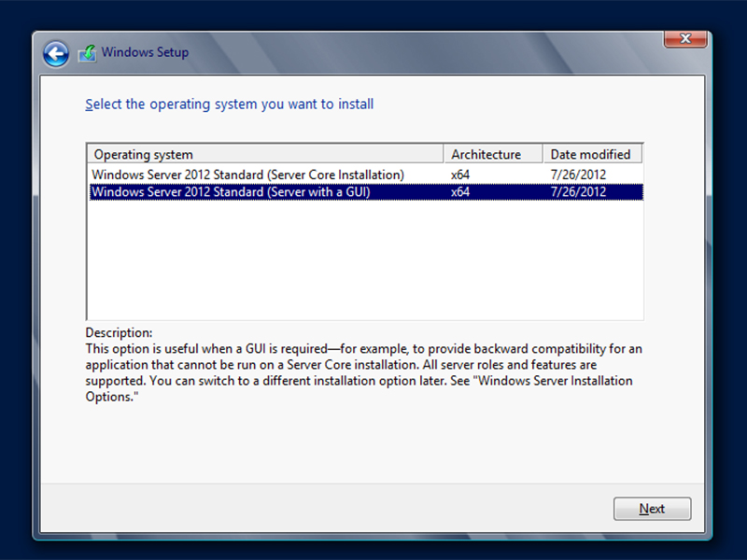
Task: Click x64 in the Server Core row
Action: 460,175
